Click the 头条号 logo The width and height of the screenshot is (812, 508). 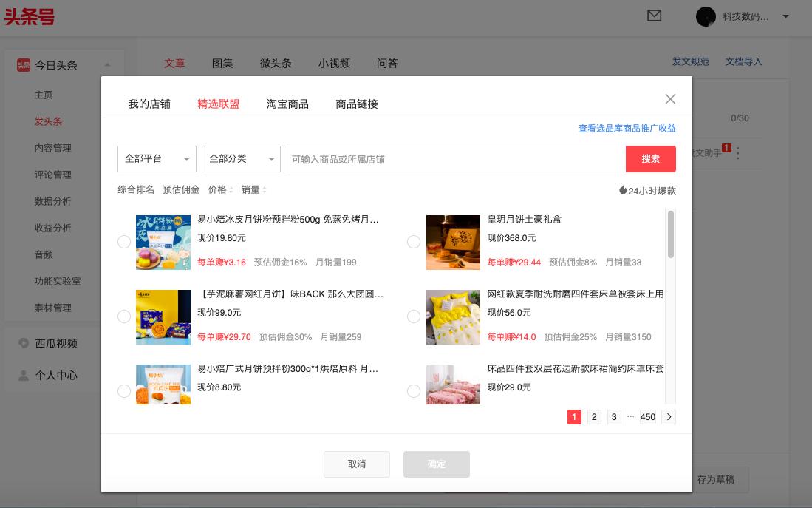coord(30,17)
